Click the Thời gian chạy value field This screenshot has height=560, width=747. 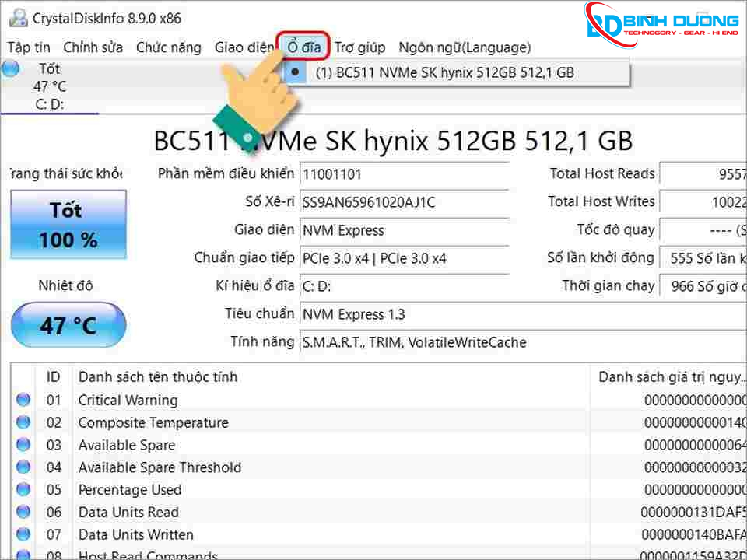click(703, 287)
